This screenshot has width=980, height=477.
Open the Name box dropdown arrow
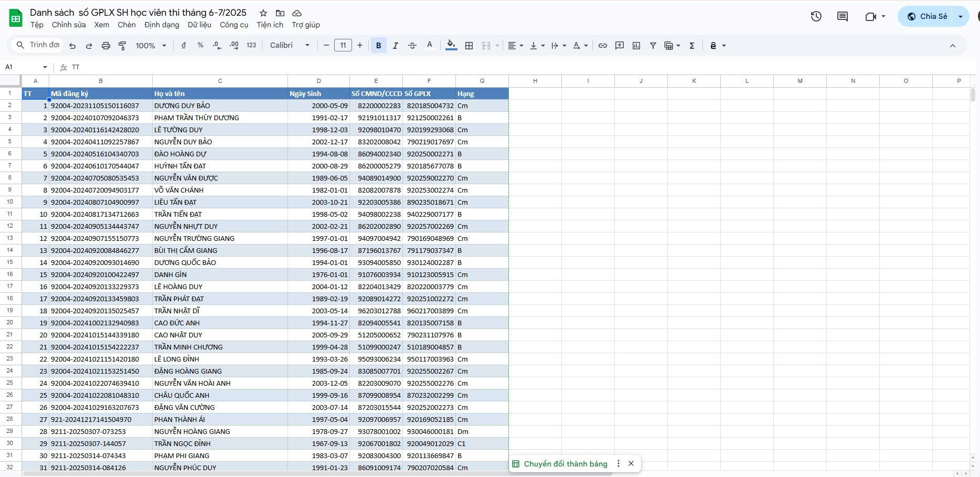click(x=45, y=67)
